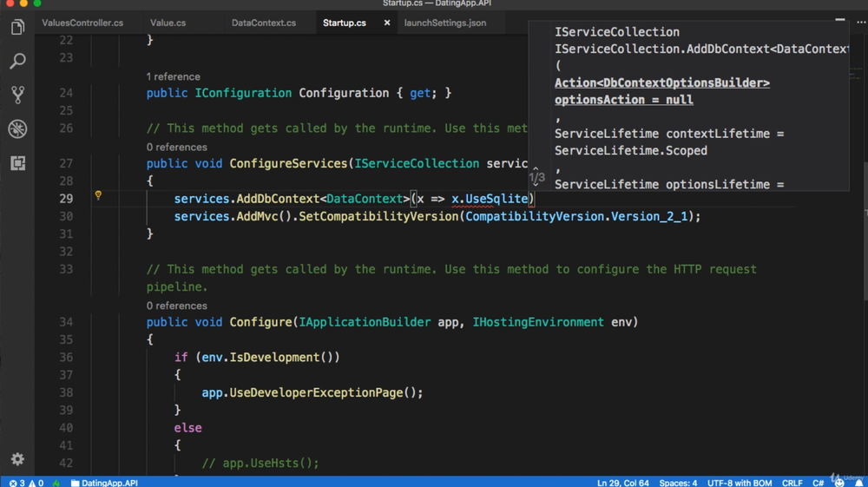Click the env.IsDevelopment() condition
The width and height of the screenshot is (868, 487).
267,358
